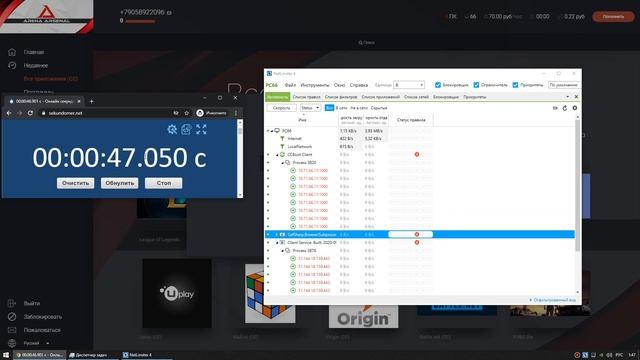The height and width of the screenshot is (360, 640).
Task: Click the Скорость button in NetLimiter
Action: point(282,108)
